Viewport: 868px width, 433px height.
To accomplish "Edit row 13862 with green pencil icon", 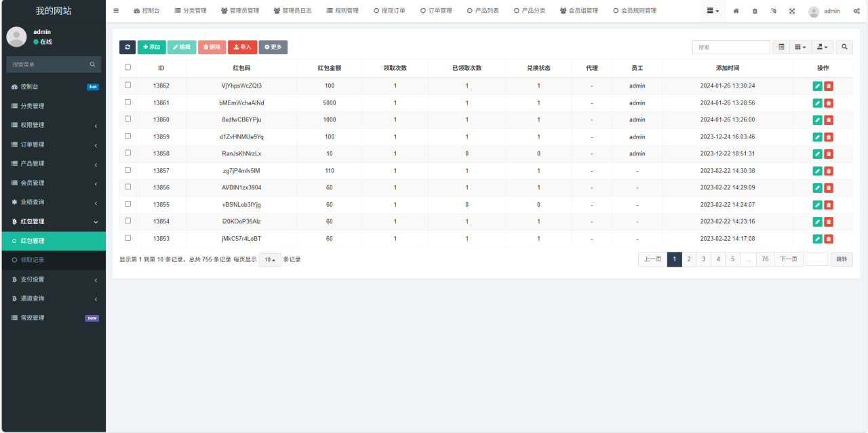I will point(817,86).
